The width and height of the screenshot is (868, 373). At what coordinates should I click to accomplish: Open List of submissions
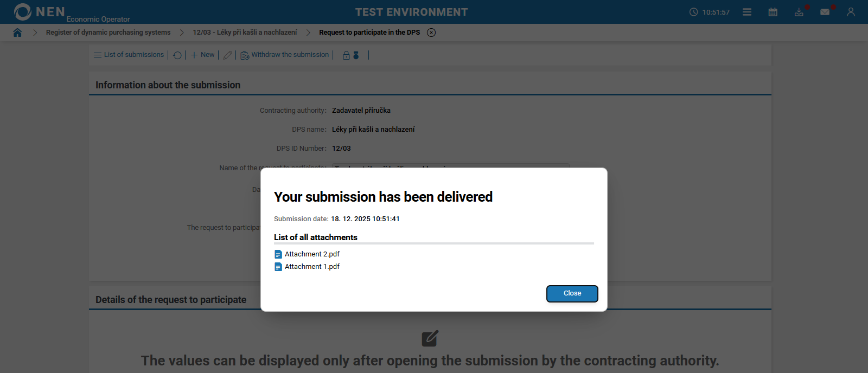pos(129,54)
